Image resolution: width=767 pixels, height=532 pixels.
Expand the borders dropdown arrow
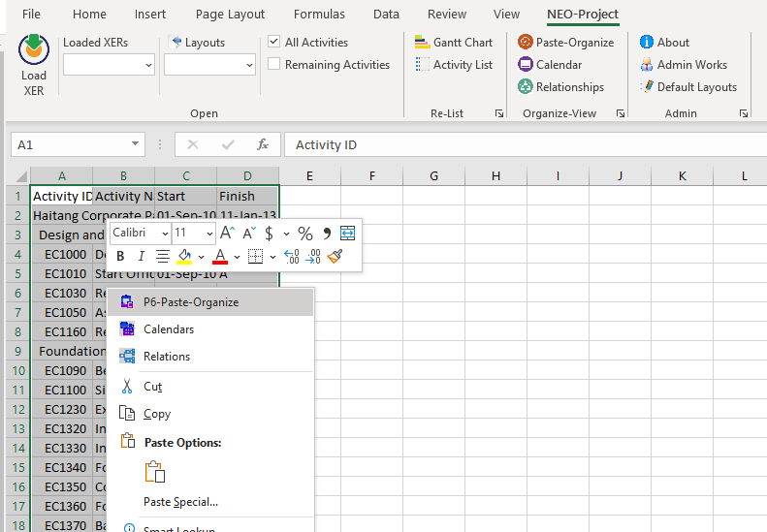tap(272, 256)
